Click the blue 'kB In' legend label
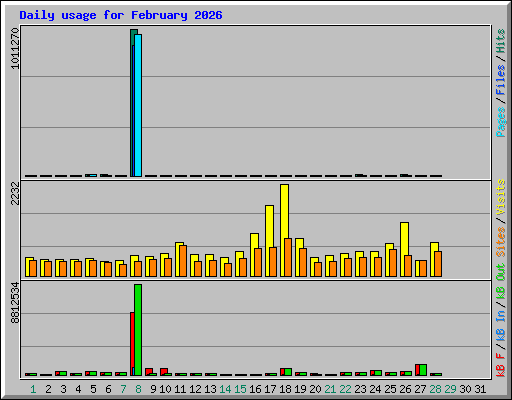The image size is (512, 400). [x=501, y=325]
